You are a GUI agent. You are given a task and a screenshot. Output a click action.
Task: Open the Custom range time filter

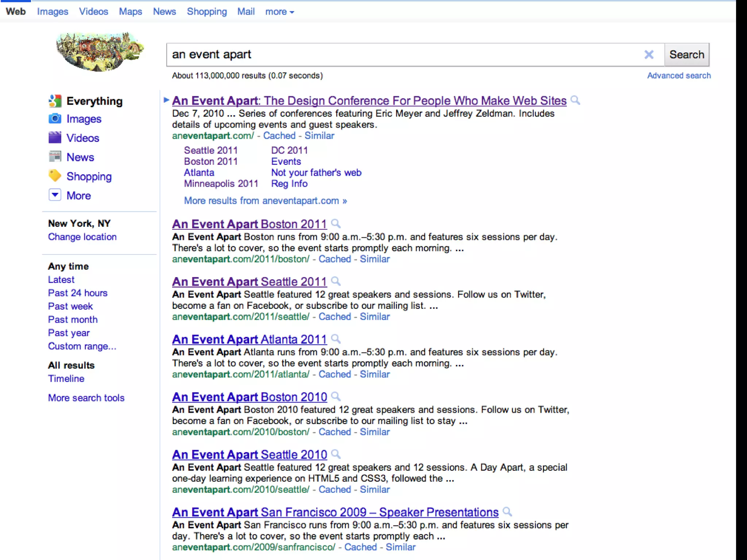click(x=82, y=346)
